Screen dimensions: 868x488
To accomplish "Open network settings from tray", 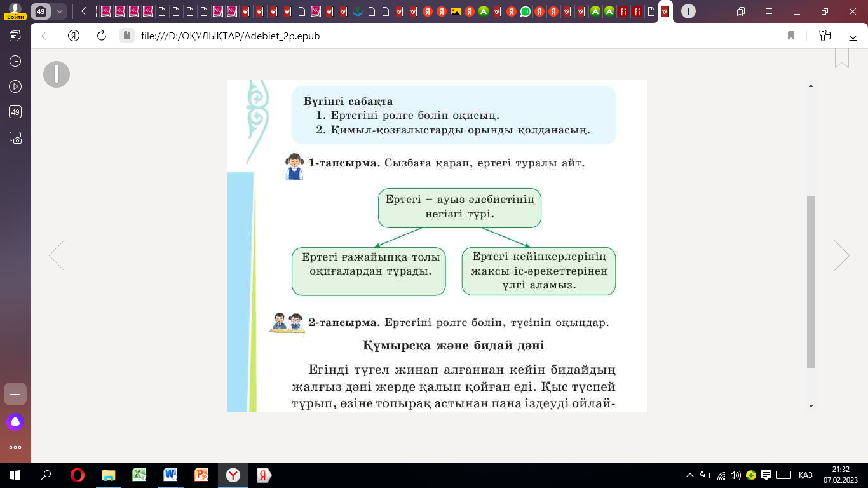I will click(721, 475).
